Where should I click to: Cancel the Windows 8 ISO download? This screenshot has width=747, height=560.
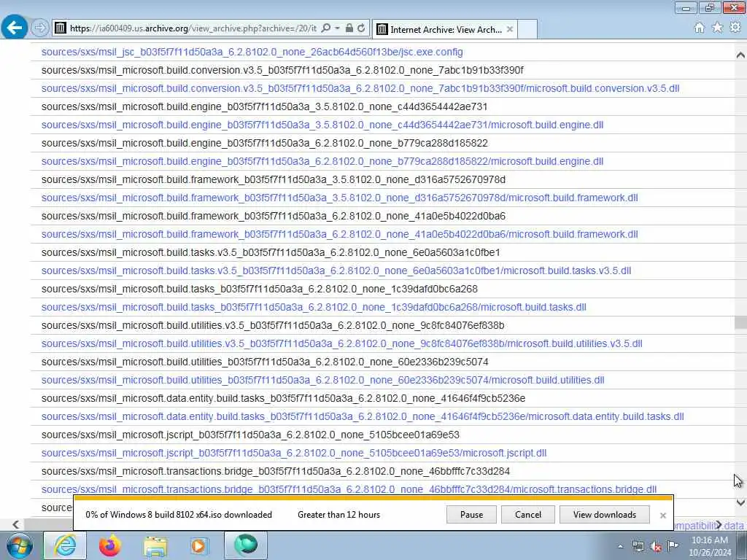(528, 515)
